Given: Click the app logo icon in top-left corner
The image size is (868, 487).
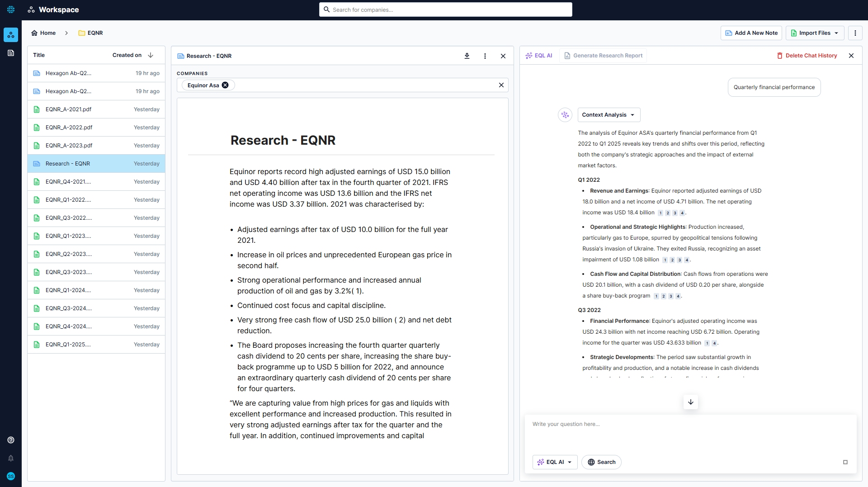Looking at the screenshot, I should click(x=11, y=9).
